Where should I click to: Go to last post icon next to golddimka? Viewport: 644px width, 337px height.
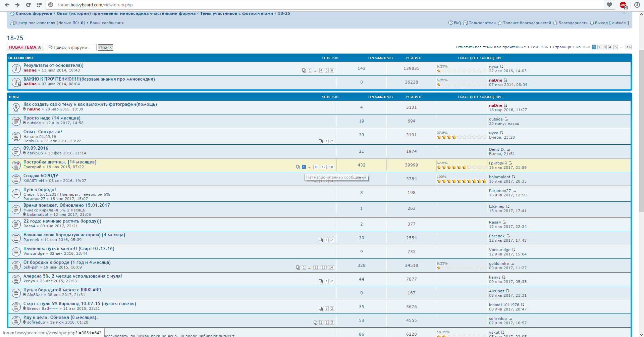(x=512, y=263)
